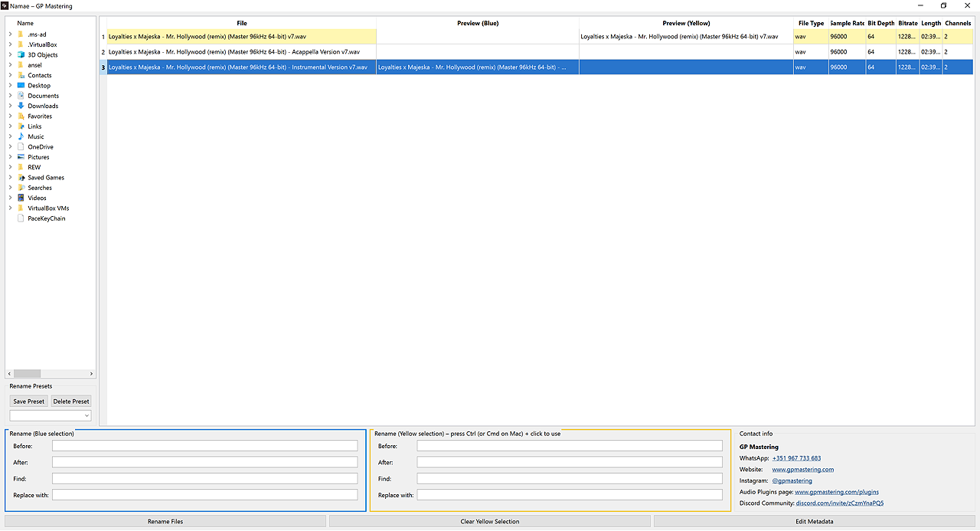Select the Downloads icon in the tree
Screen dimensions: 980x531
click(x=21, y=106)
